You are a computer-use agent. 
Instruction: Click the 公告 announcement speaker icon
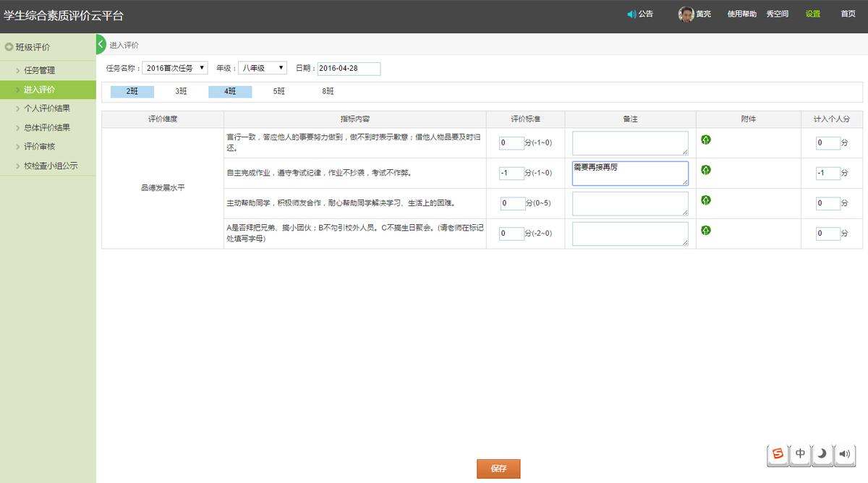point(629,13)
